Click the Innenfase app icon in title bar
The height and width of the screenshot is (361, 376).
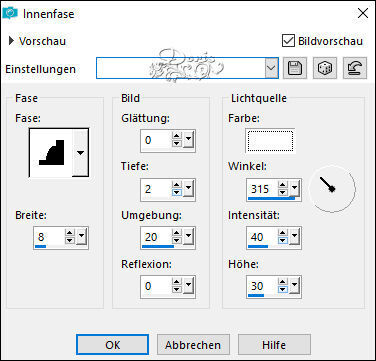coord(10,13)
